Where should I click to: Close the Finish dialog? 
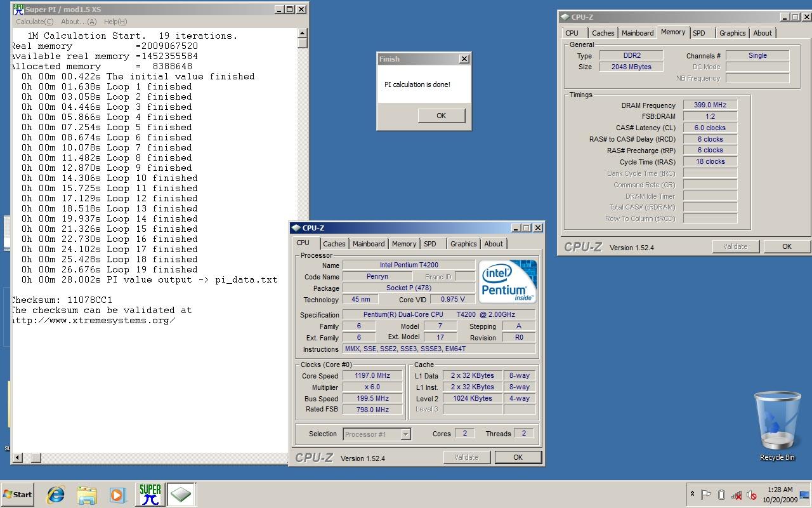(464, 58)
